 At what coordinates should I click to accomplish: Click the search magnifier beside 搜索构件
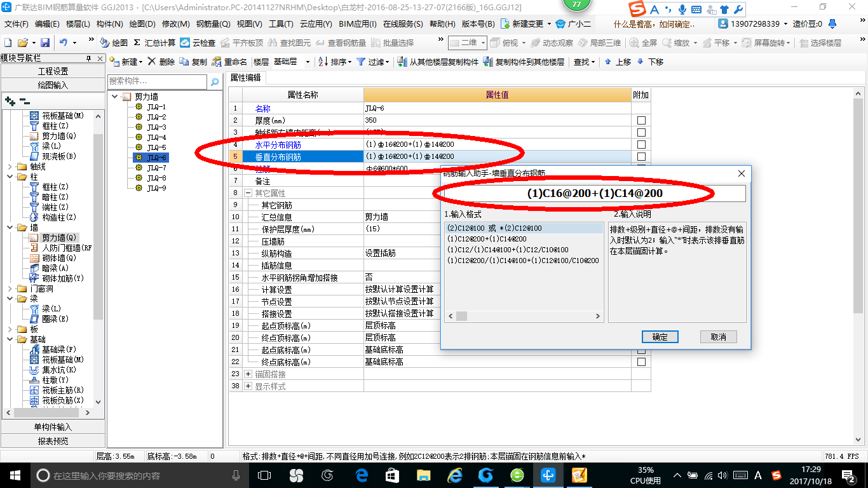215,81
